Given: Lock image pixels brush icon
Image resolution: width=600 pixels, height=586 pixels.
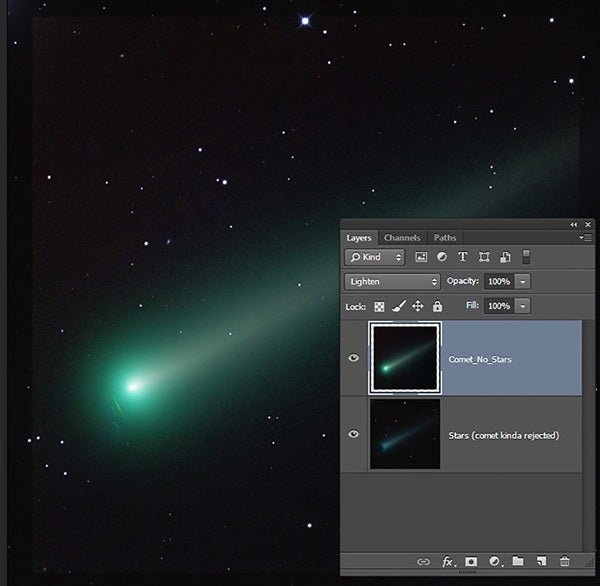Looking at the screenshot, I should pyautogui.click(x=398, y=306).
